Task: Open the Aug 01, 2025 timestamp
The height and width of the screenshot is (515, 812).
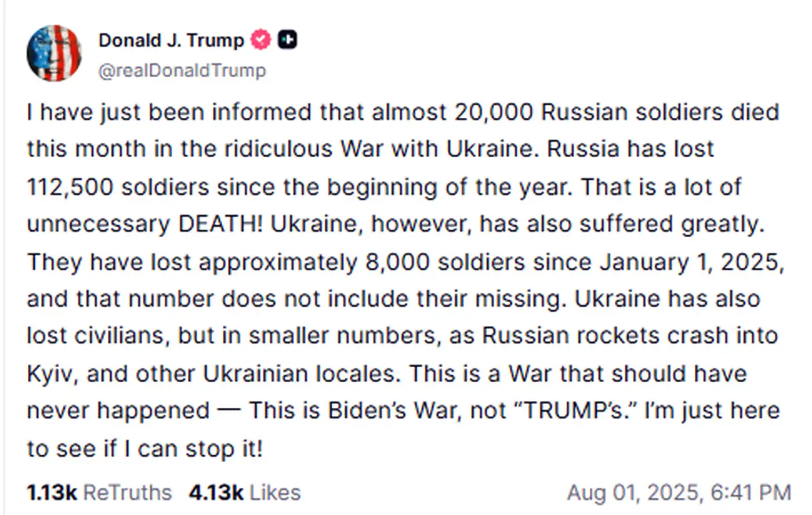Action: point(634,492)
